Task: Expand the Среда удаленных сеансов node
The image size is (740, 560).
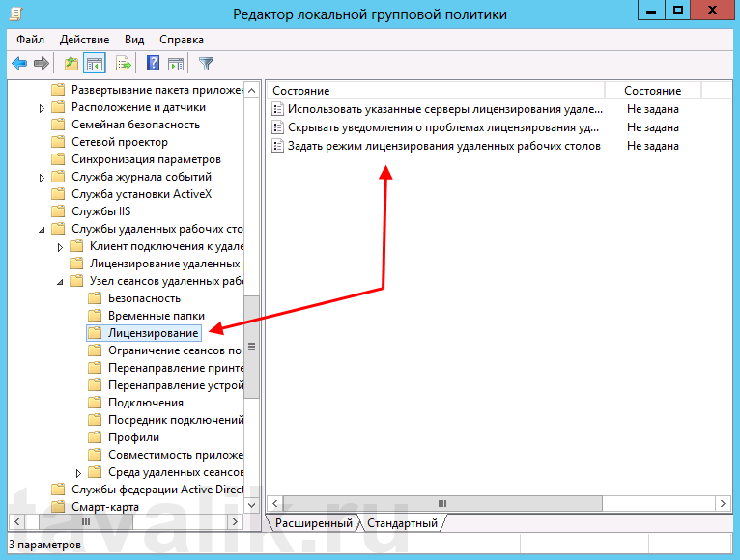Action: 78,473
